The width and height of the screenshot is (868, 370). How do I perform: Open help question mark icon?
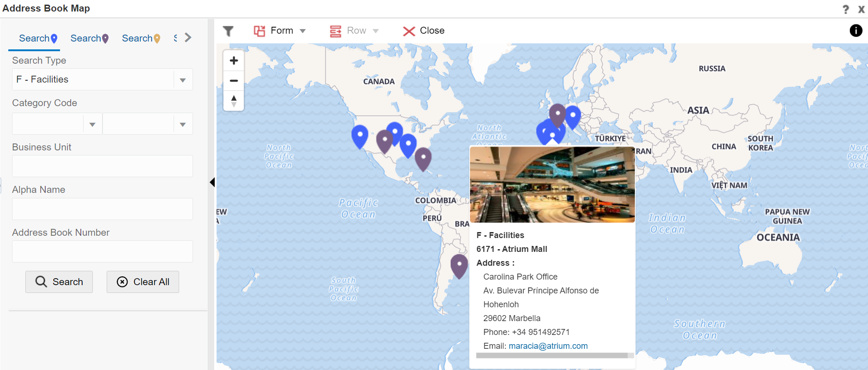click(x=845, y=9)
